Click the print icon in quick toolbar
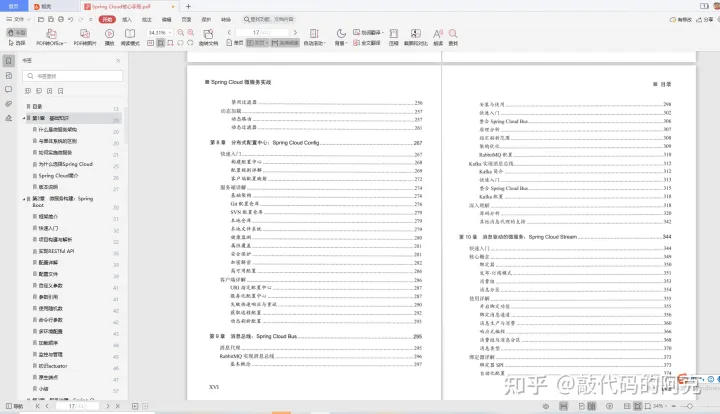Viewport: 720px width, 414px height. (61, 19)
